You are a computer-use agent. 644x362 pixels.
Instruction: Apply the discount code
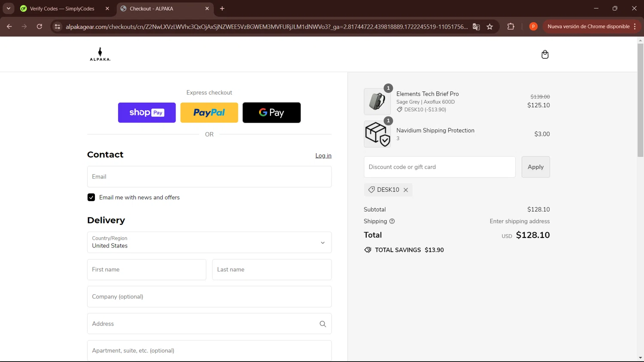pyautogui.click(x=535, y=167)
